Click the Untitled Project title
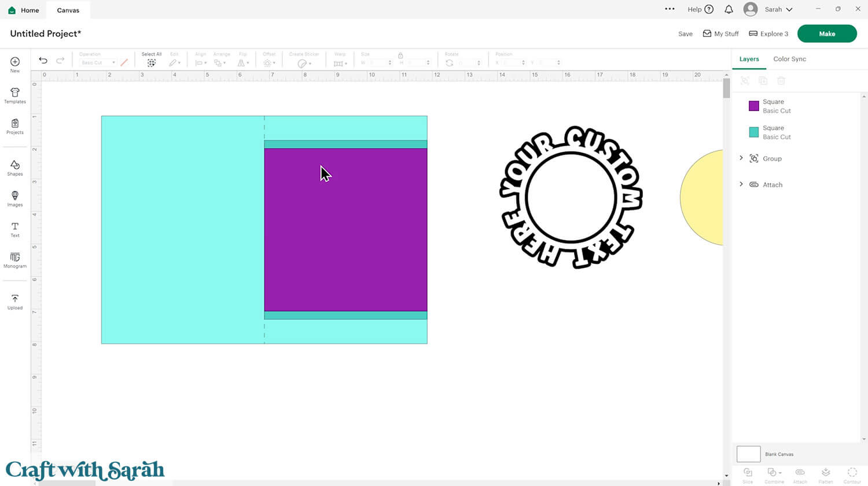 tap(46, 34)
